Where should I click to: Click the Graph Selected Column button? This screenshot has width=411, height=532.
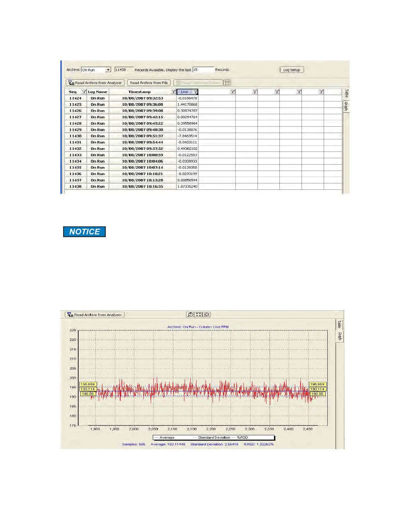tap(198, 83)
